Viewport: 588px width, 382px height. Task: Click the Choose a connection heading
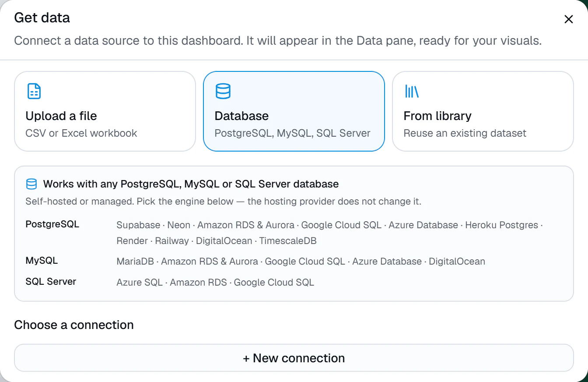[x=74, y=325]
